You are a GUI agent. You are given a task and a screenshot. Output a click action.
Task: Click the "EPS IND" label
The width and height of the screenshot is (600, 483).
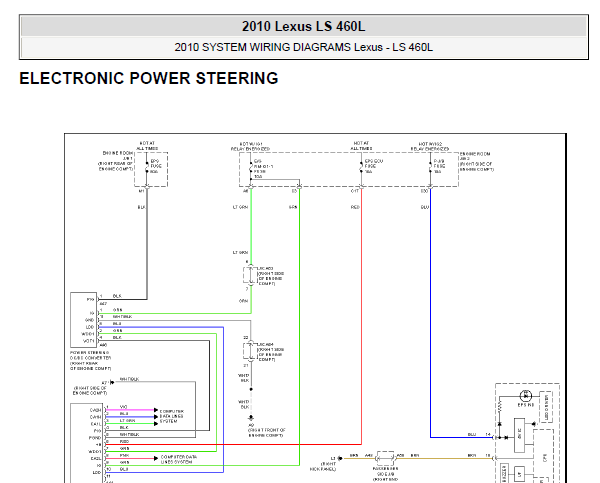tap(526, 405)
